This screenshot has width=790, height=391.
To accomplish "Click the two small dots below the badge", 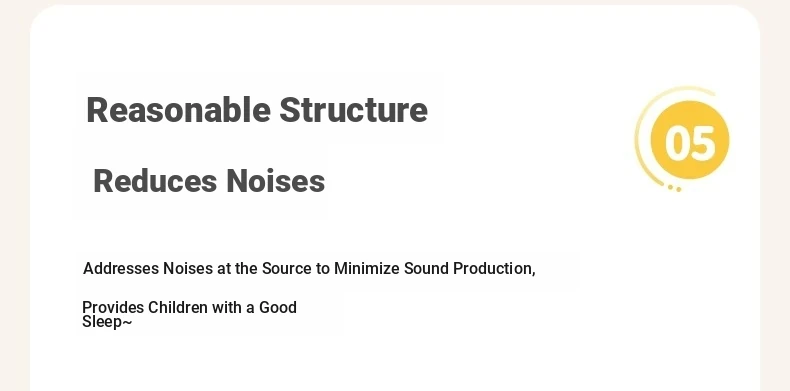I will pyautogui.click(x=675, y=188).
